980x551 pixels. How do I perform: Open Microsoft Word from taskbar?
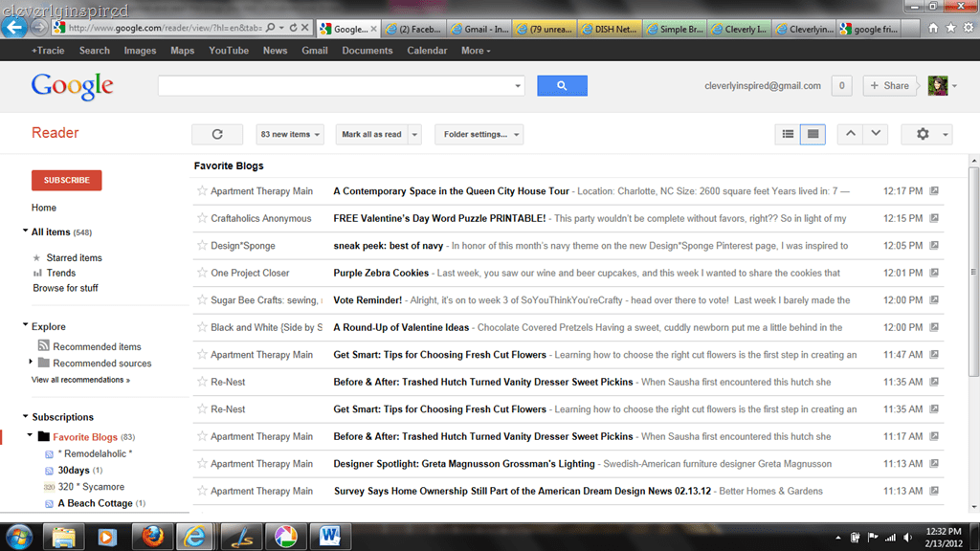click(x=329, y=537)
